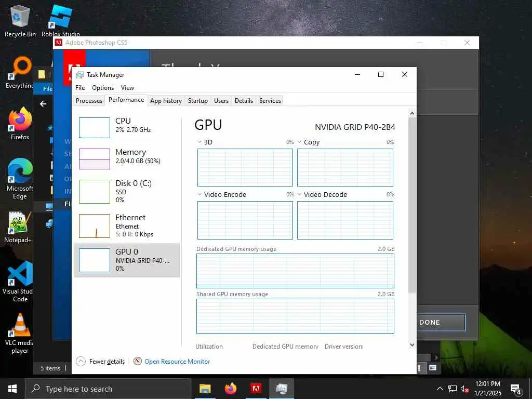Screen dimensions: 532x399
Task: Click the Shared GPU memory usage graph
Action: 295,316
